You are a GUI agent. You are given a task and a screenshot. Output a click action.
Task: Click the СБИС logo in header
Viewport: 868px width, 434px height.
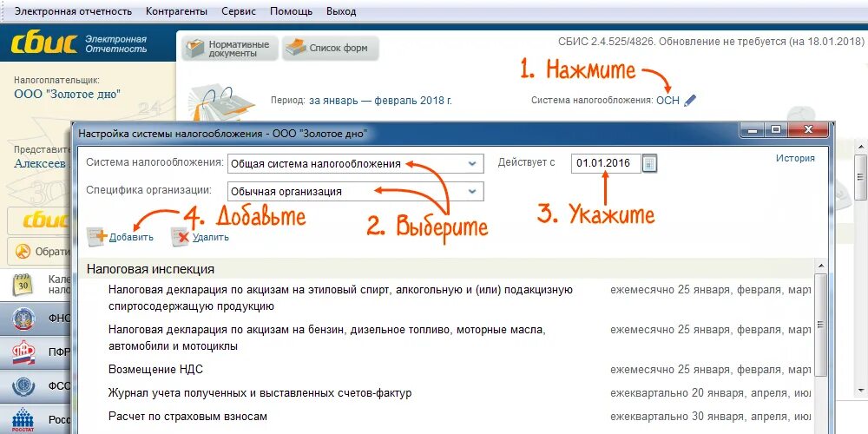(x=44, y=43)
